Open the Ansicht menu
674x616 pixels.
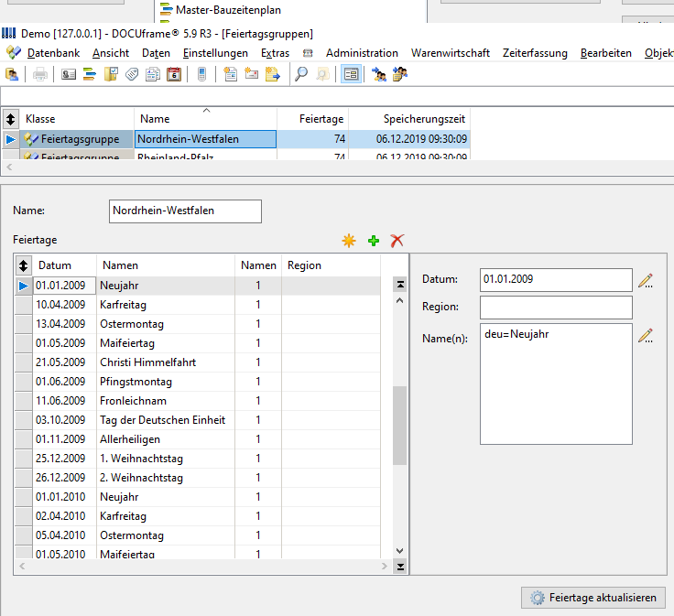click(111, 53)
